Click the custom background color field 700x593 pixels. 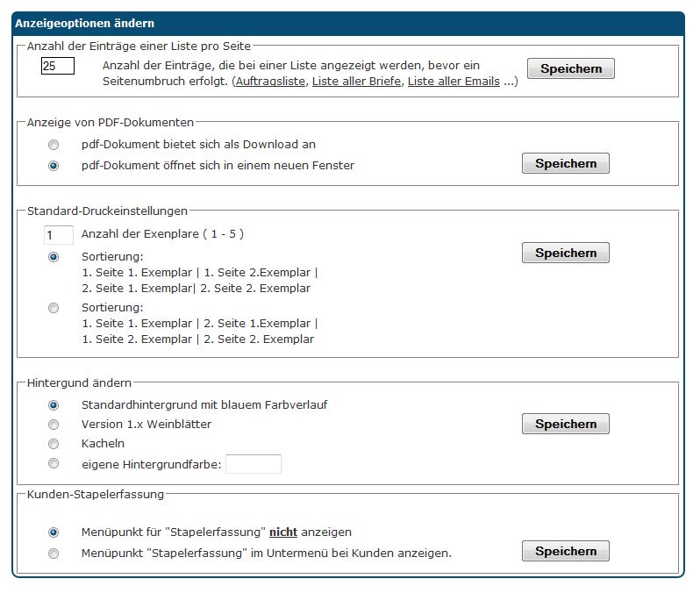point(254,464)
